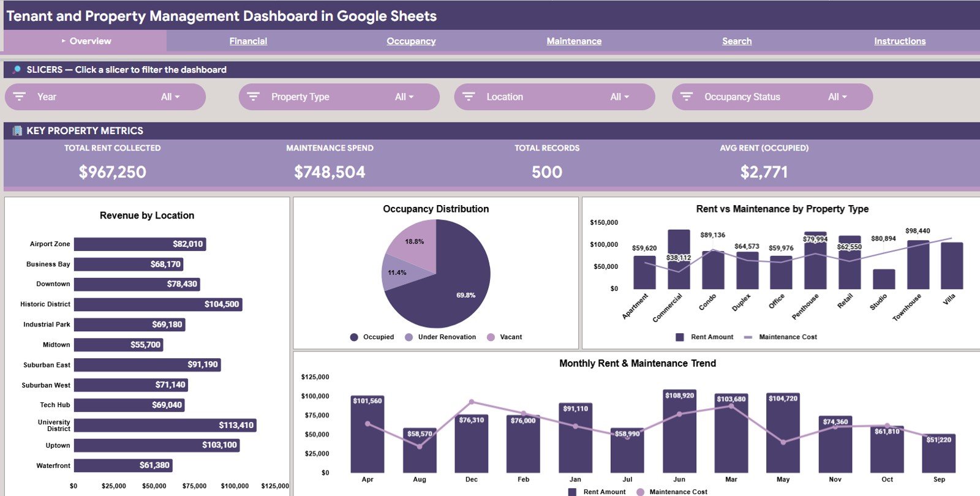Click the Commercial bar in property type chart
This screenshot has width=980, height=496.
(679, 260)
